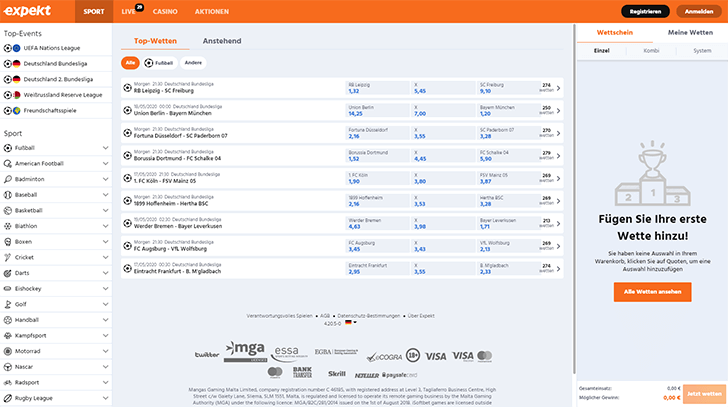Click the Nascar icon

click(x=7, y=367)
